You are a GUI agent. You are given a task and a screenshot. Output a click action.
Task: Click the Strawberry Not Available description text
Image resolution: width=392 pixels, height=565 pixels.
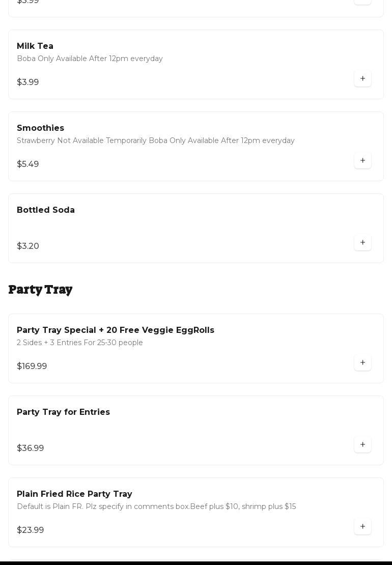156,141
